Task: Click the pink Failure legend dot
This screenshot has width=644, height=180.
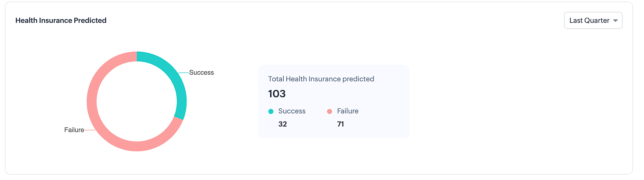Action: [329, 112]
